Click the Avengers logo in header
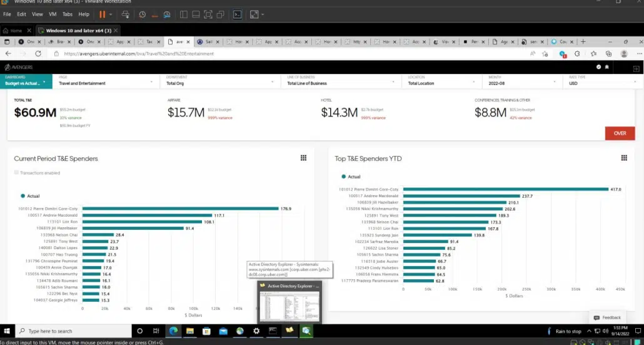644x345 pixels. coord(19,67)
